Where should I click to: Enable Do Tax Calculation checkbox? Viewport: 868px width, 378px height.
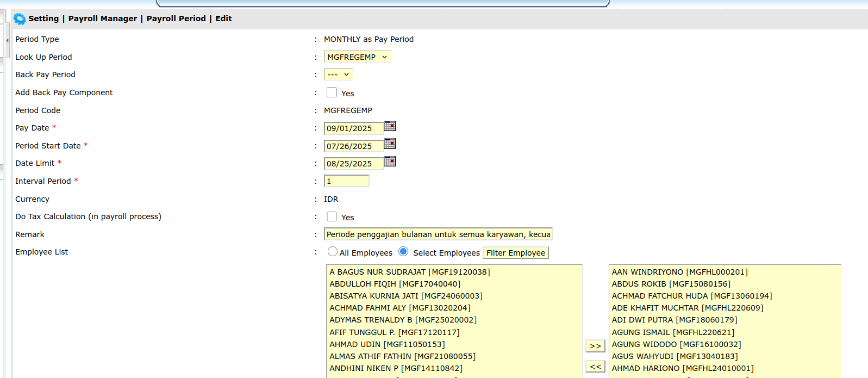click(332, 216)
